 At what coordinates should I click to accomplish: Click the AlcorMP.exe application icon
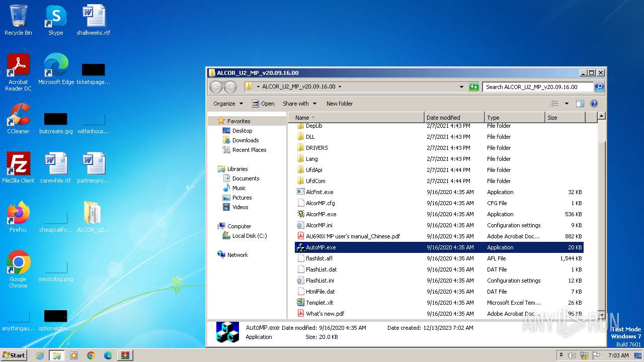301,214
